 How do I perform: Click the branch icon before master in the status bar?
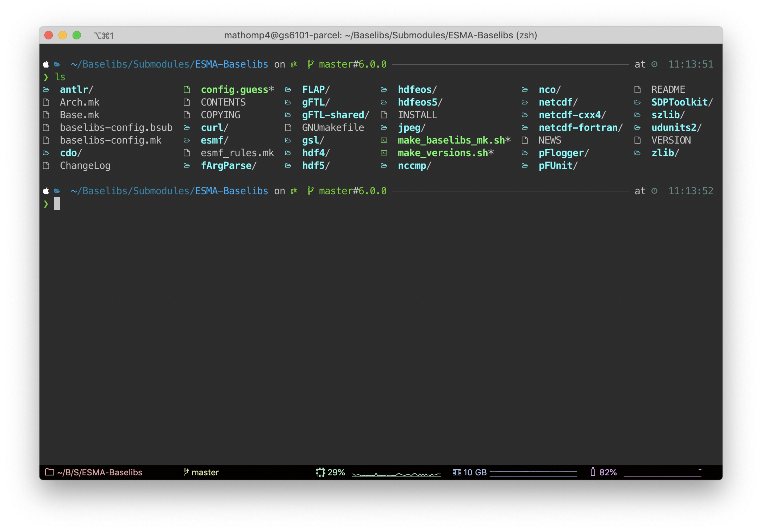click(x=186, y=472)
